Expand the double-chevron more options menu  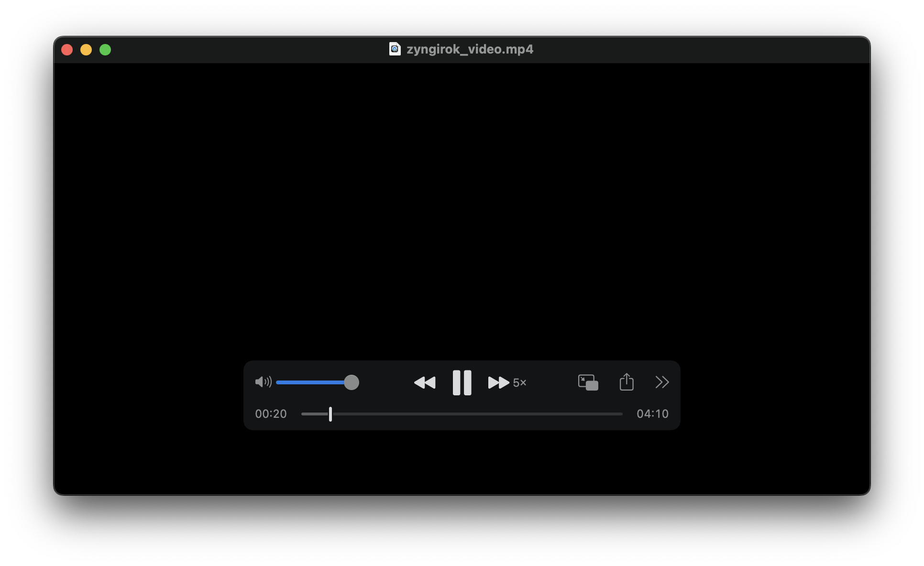pyautogui.click(x=662, y=382)
